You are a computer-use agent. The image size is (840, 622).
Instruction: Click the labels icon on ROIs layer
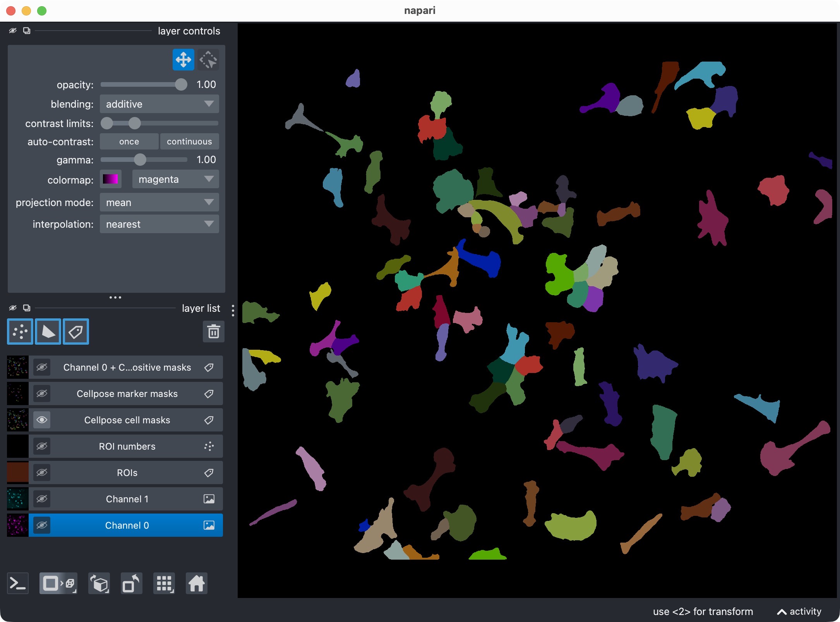[x=209, y=473]
